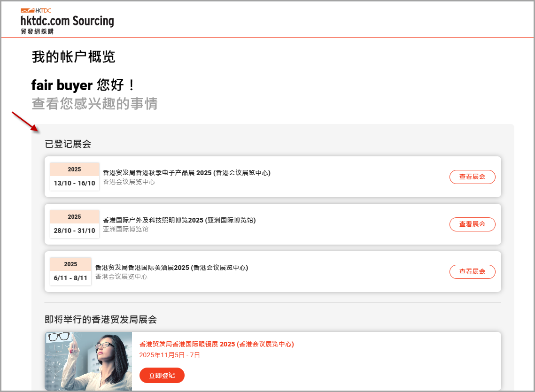Viewport: 535px width, 392px height.
Task: Select the 香港贸发局香港秋季电子产品展 2025 title text
Action: coord(186,173)
